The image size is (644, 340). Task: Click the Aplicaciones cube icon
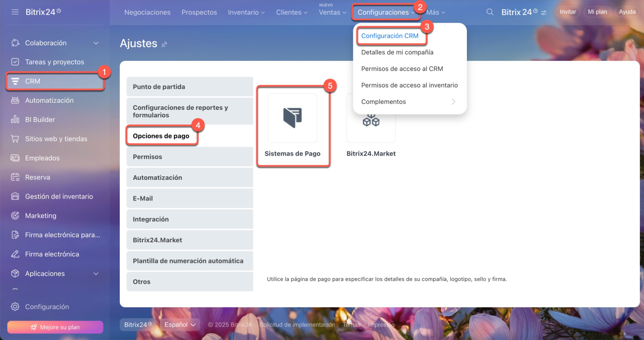[x=15, y=274]
